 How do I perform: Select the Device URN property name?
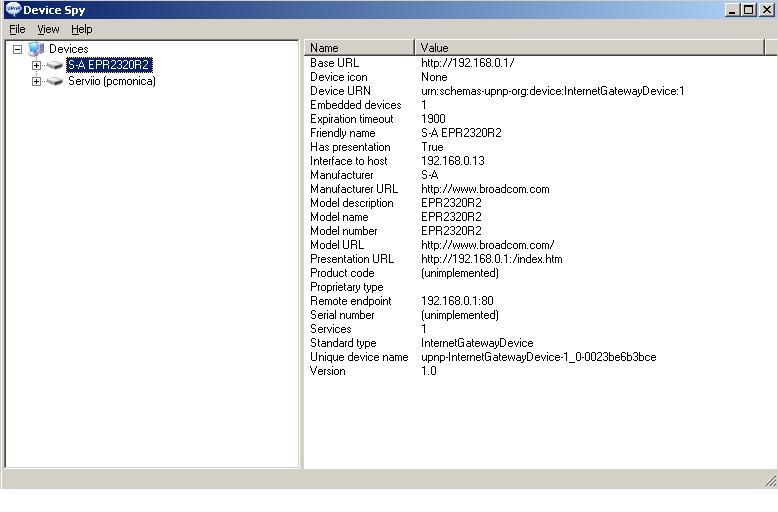point(340,91)
